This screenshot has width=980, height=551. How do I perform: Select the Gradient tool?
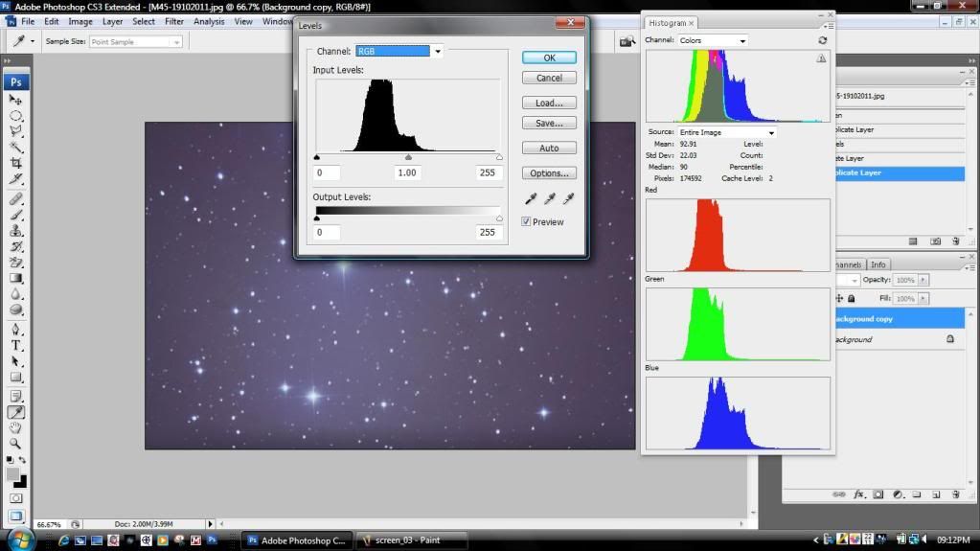(x=15, y=278)
